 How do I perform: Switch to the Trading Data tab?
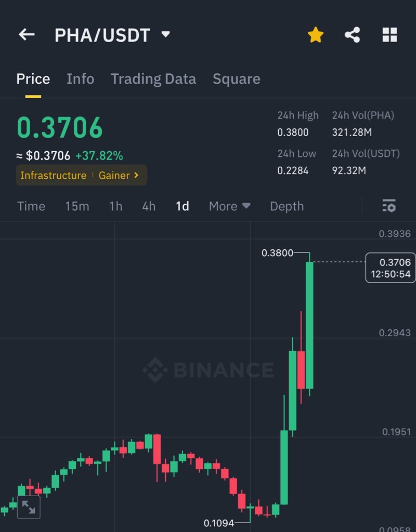coord(153,79)
